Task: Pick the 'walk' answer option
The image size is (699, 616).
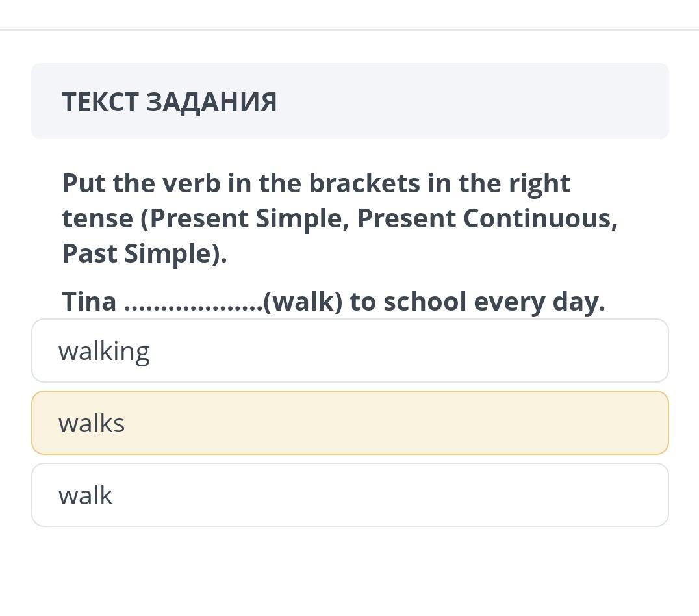Action: coord(349,495)
